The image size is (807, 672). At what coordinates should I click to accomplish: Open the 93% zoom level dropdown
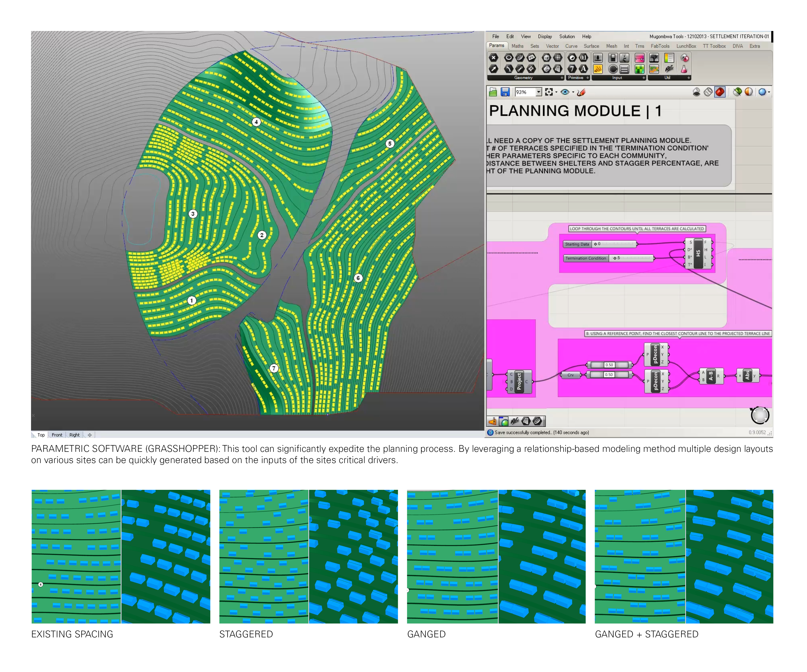coord(538,92)
